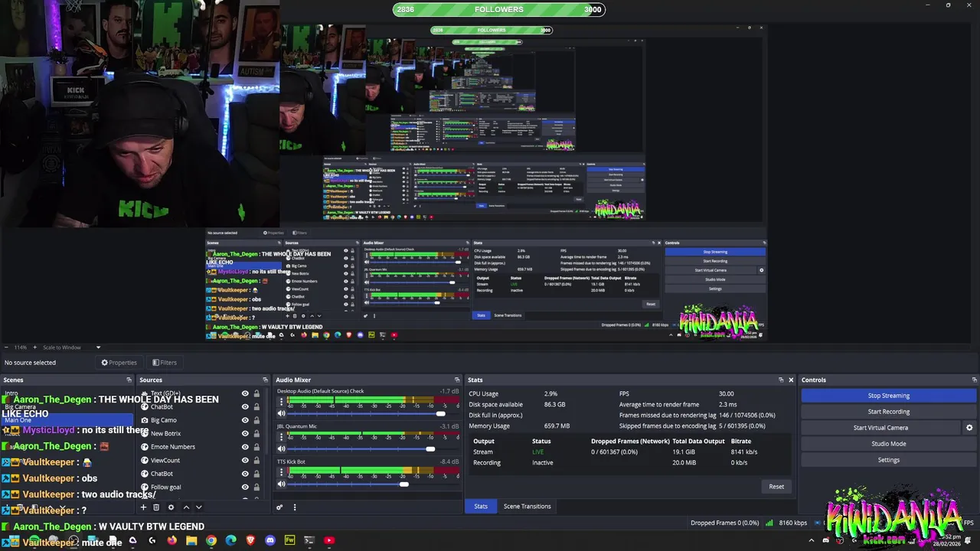The height and width of the screenshot is (551, 980).
Task: Open source Filters button
Action: click(164, 363)
